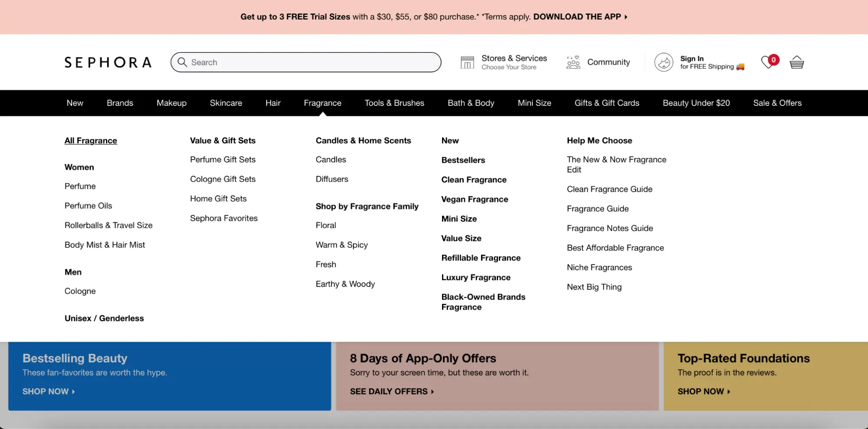Click the Sign In avatar icon

pyautogui.click(x=663, y=62)
